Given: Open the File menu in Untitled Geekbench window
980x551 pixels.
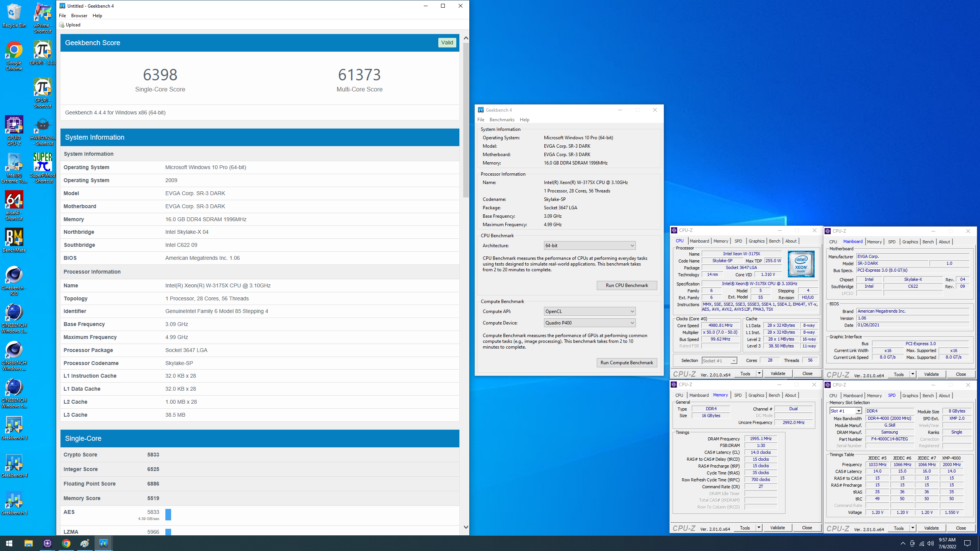Looking at the screenshot, I should [62, 16].
